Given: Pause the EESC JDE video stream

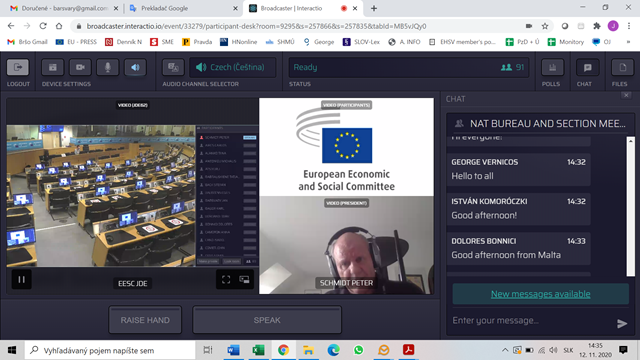Looking at the screenshot, I should pos(22,280).
